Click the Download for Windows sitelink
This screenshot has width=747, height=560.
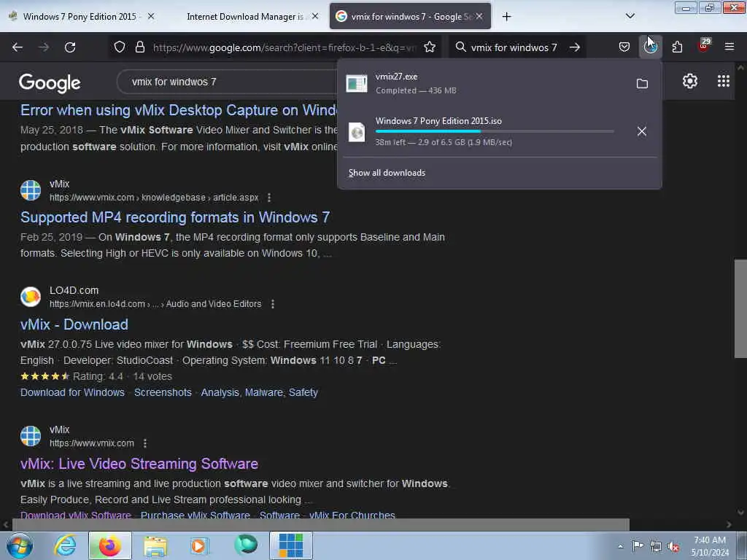[x=72, y=392]
